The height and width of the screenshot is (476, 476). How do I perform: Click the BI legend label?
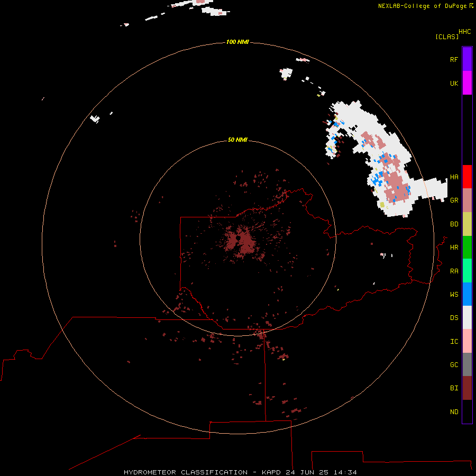coord(454,388)
